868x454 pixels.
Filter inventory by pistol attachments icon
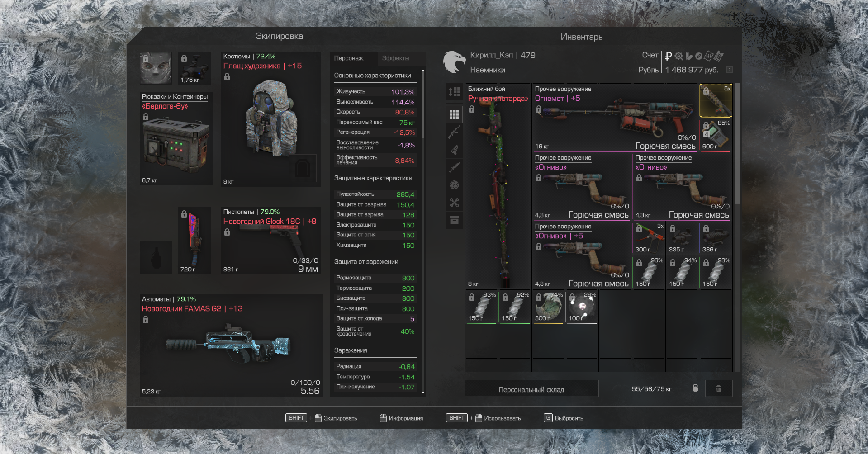pos(454,150)
